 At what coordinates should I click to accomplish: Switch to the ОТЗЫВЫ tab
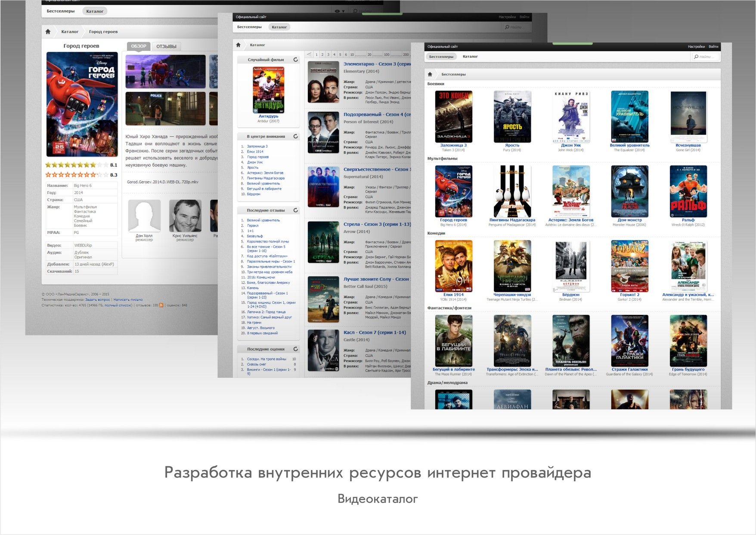tap(166, 46)
